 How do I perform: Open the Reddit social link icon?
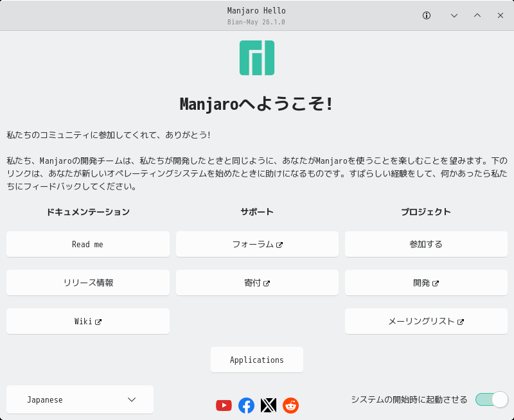tap(291, 406)
